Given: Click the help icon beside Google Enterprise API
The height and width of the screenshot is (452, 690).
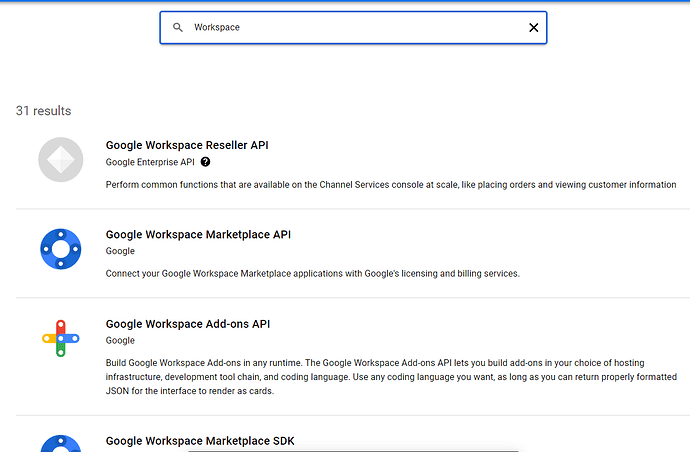Looking at the screenshot, I should pos(205,162).
